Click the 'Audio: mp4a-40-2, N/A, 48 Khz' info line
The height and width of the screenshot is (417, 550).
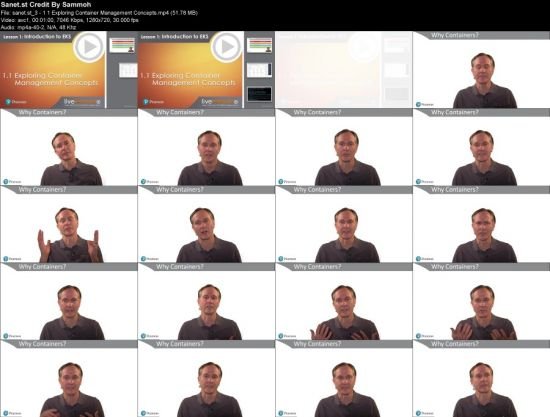[x=39, y=27]
